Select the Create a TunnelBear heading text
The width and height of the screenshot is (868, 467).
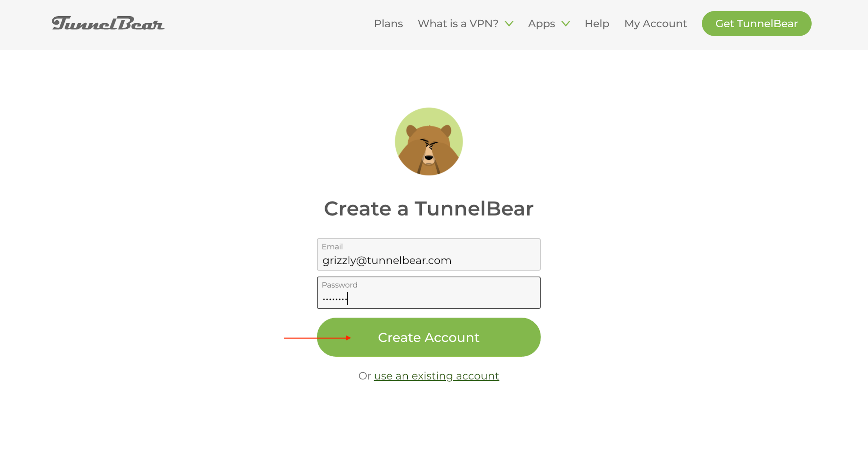(429, 208)
